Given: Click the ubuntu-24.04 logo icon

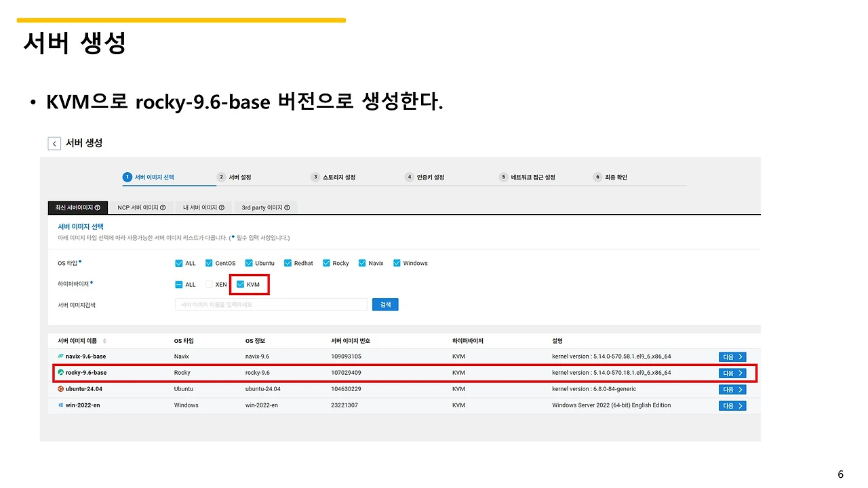Looking at the screenshot, I should click(61, 389).
